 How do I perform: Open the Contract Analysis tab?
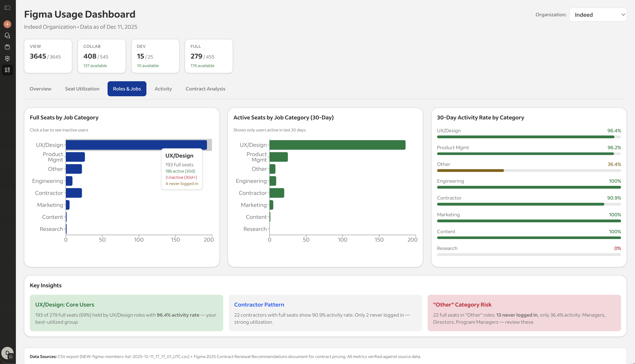(x=205, y=89)
